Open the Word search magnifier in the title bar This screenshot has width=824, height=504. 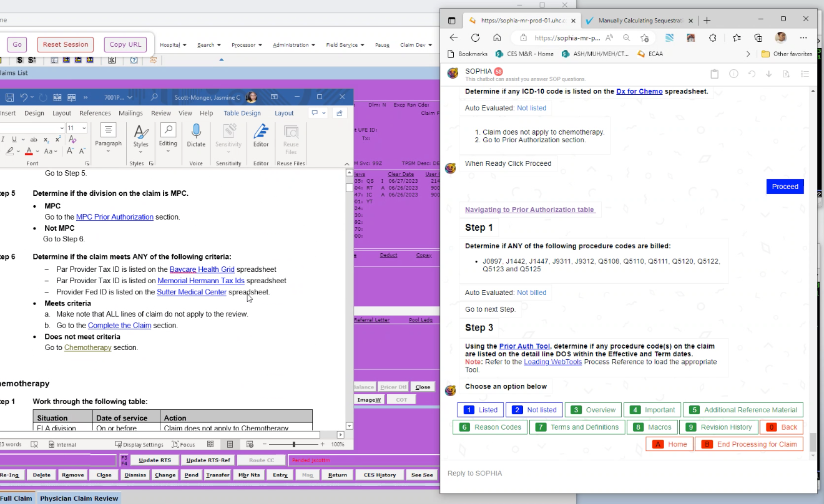click(x=154, y=97)
